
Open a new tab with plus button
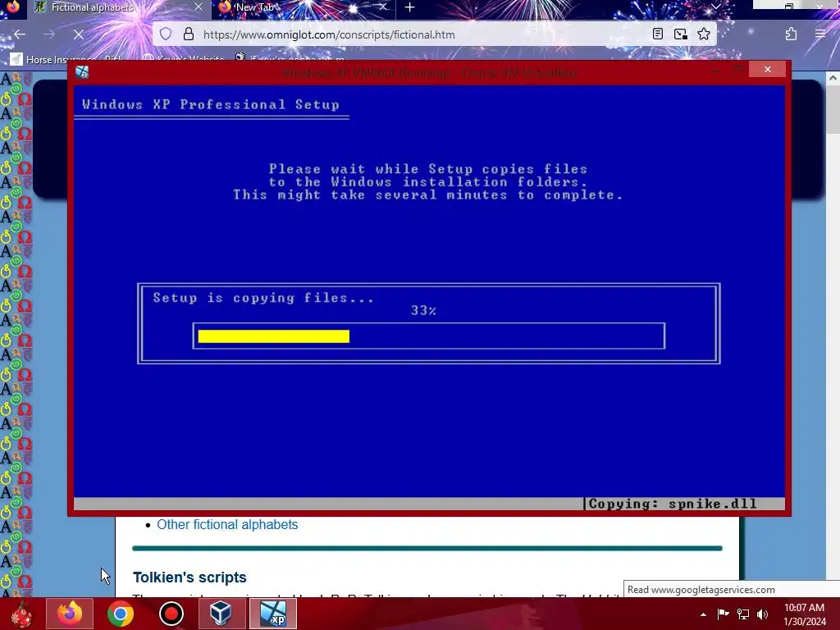click(410, 7)
